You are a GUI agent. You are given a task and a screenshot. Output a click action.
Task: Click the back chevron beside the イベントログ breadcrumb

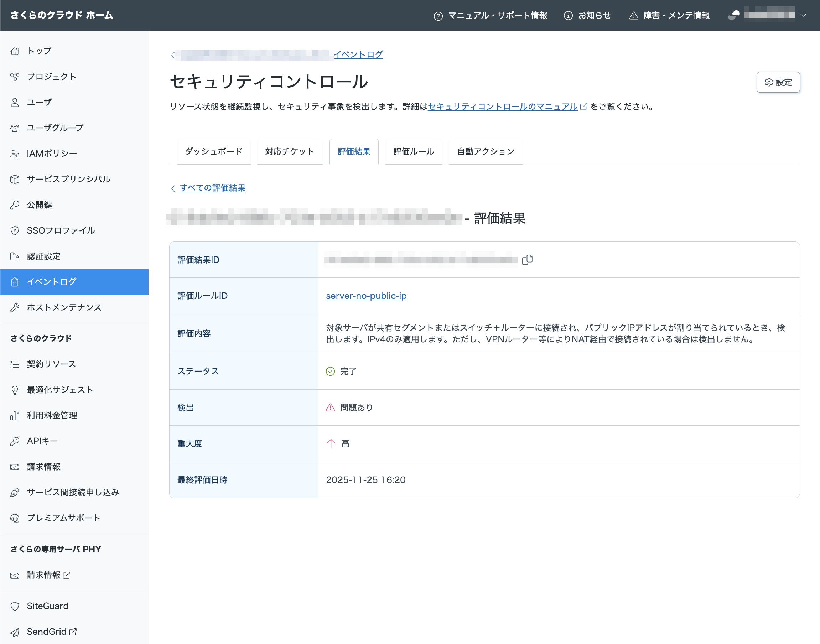(x=173, y=55)
